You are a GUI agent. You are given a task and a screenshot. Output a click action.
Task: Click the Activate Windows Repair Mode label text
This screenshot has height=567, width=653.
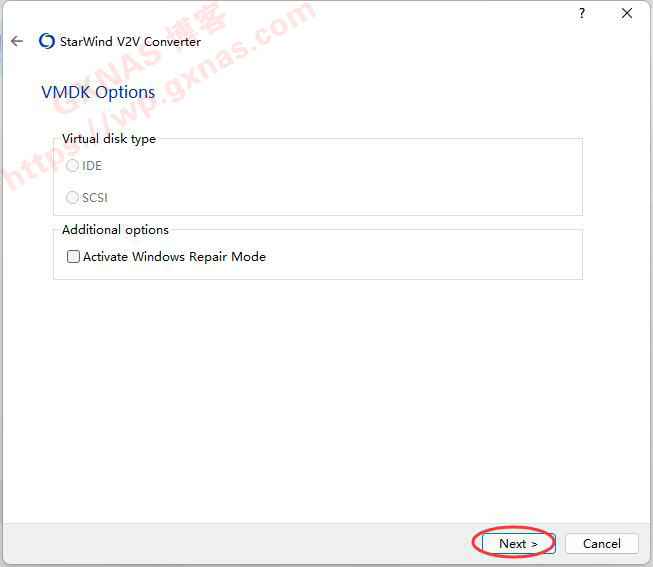174,257
